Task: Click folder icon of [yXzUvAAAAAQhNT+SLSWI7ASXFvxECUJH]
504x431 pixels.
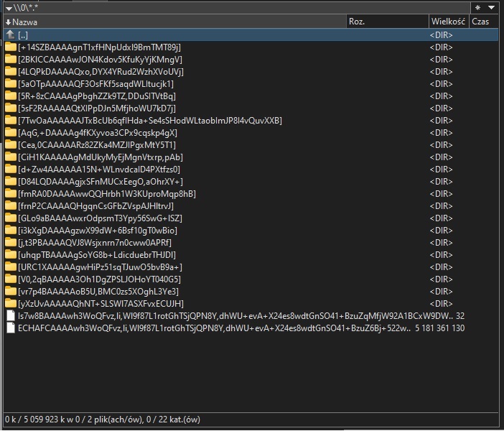Action: (10, 304)
